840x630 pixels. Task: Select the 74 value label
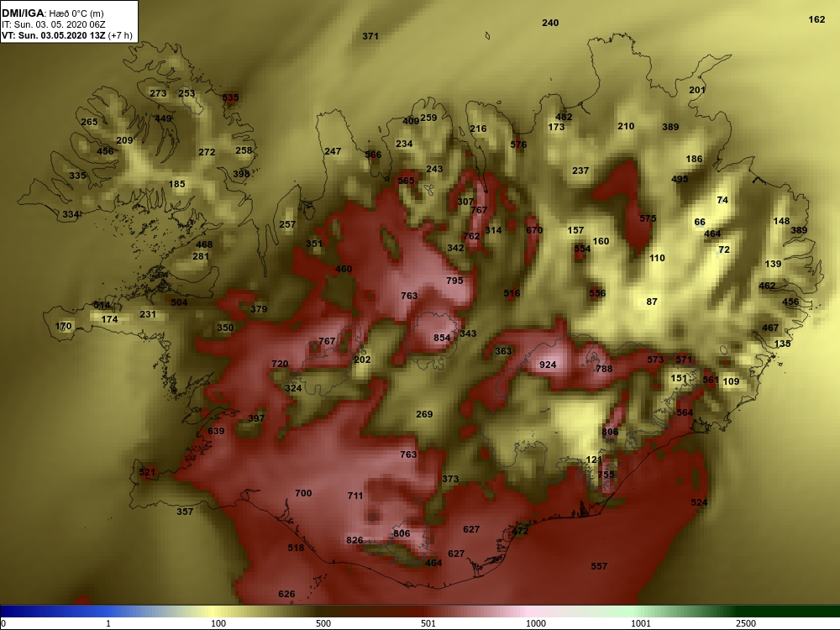722,200
